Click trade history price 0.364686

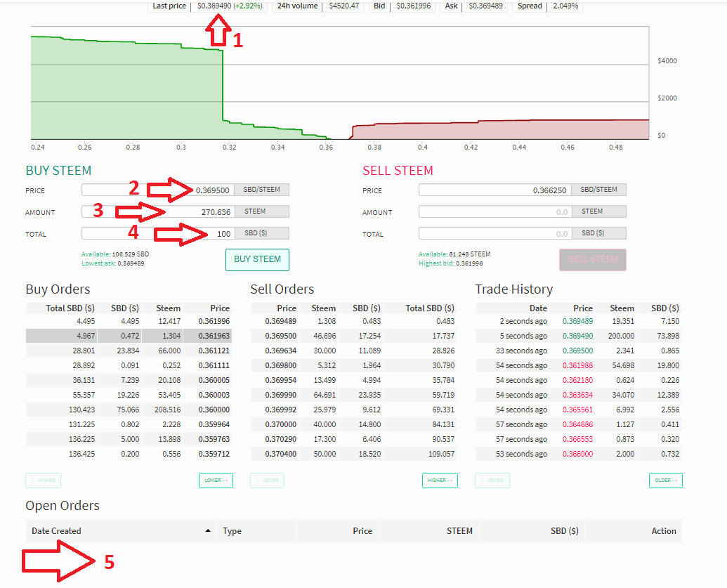[577, 424]
